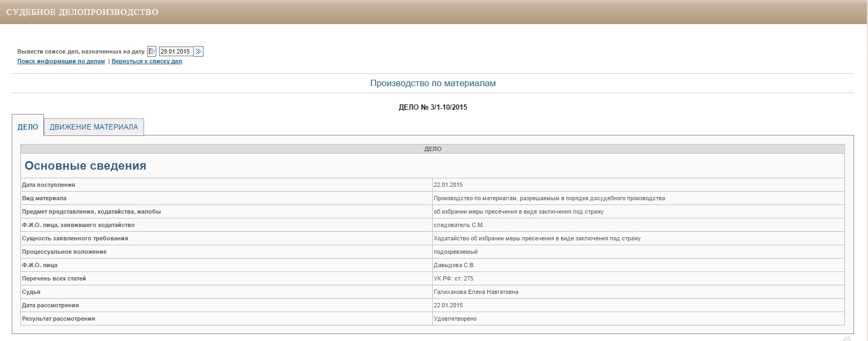Click the 'Производство по материалам' page heading
The width and height of the screenshot is (868, 341).
tap(433, 84)
